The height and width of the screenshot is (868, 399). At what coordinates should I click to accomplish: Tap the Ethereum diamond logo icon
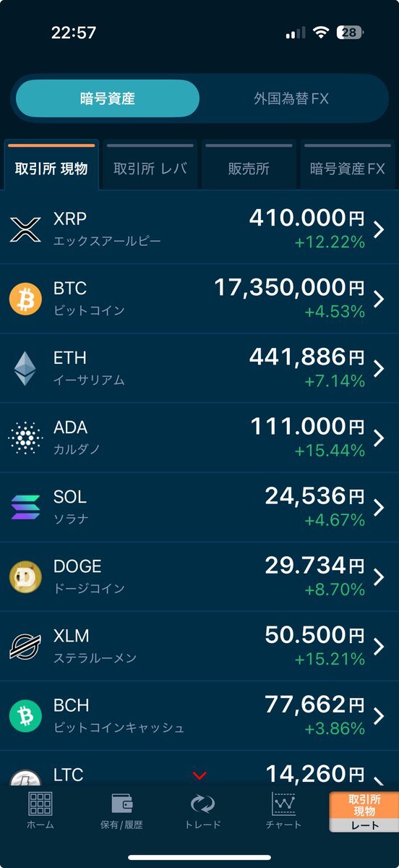(x=25, y=368)
